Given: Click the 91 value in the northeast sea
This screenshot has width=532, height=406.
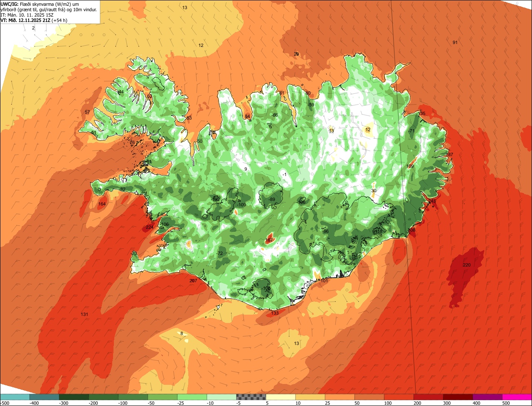Looking at the screenshot, I should coord(455,42).
